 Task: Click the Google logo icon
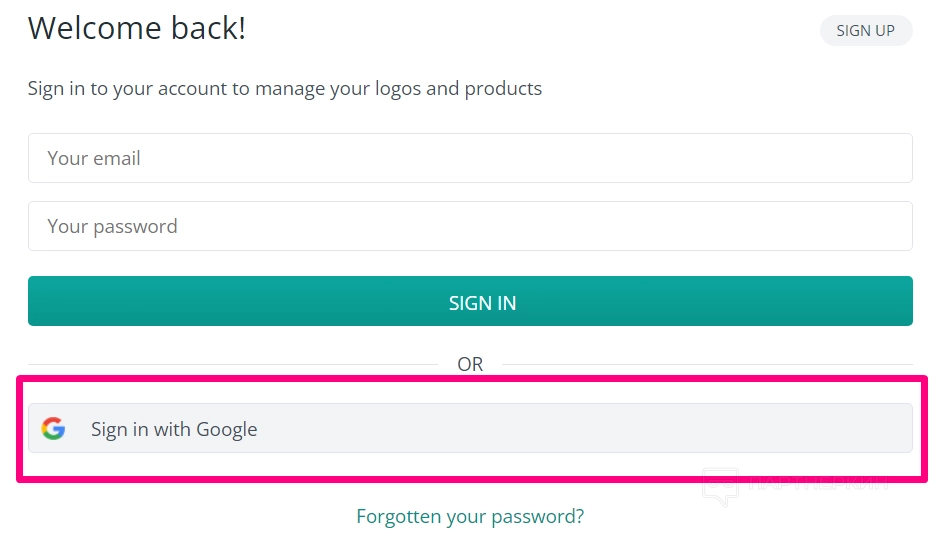(x=53, y=429)
